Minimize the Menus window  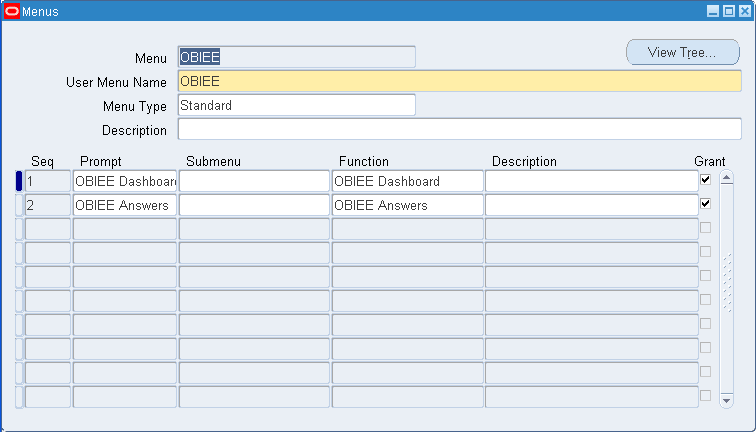point(713,11)
